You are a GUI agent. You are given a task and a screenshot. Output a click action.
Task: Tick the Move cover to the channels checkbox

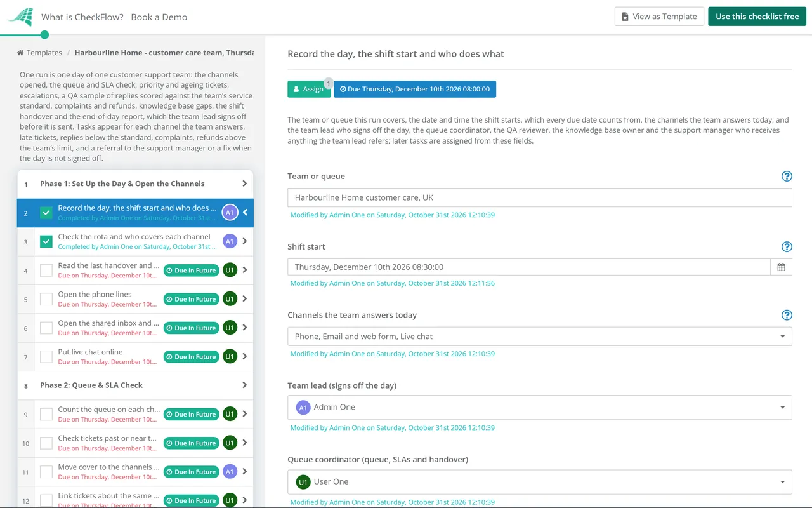pyautogui.click(x=46, y=472)
